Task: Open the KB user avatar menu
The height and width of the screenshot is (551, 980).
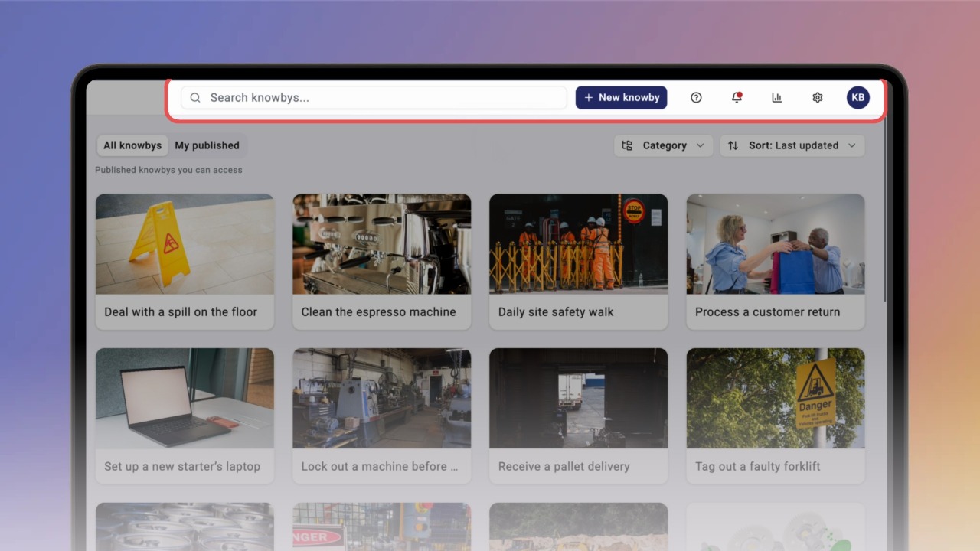Action: point(858,98)
